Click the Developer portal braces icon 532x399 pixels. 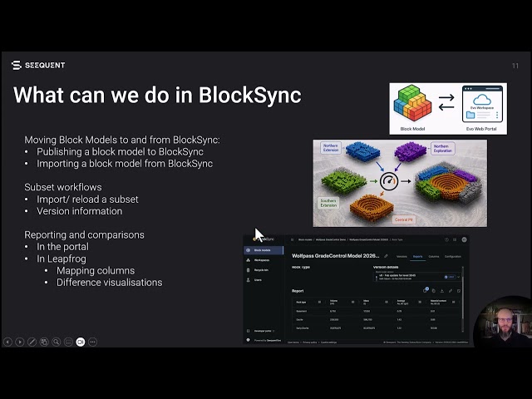coord(248,331)
